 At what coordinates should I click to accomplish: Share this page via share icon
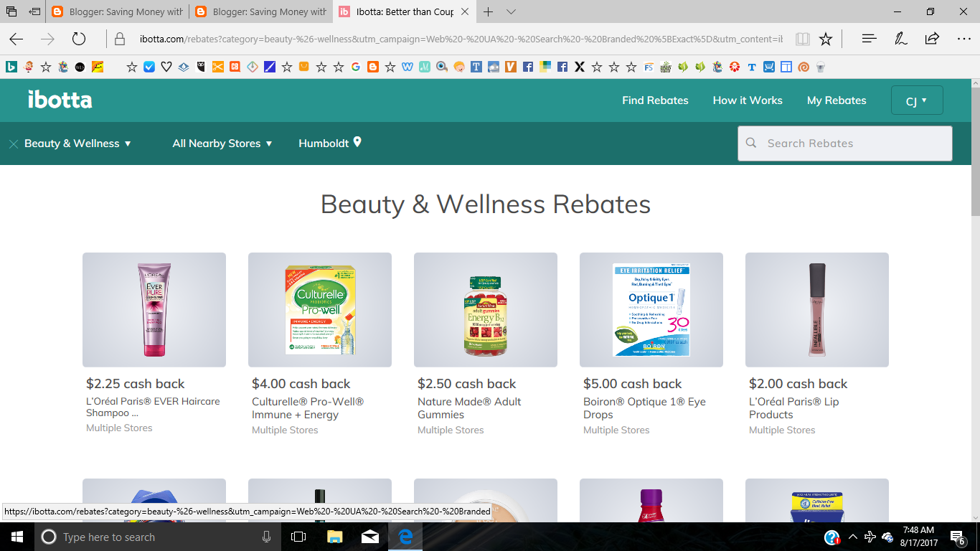932,39
